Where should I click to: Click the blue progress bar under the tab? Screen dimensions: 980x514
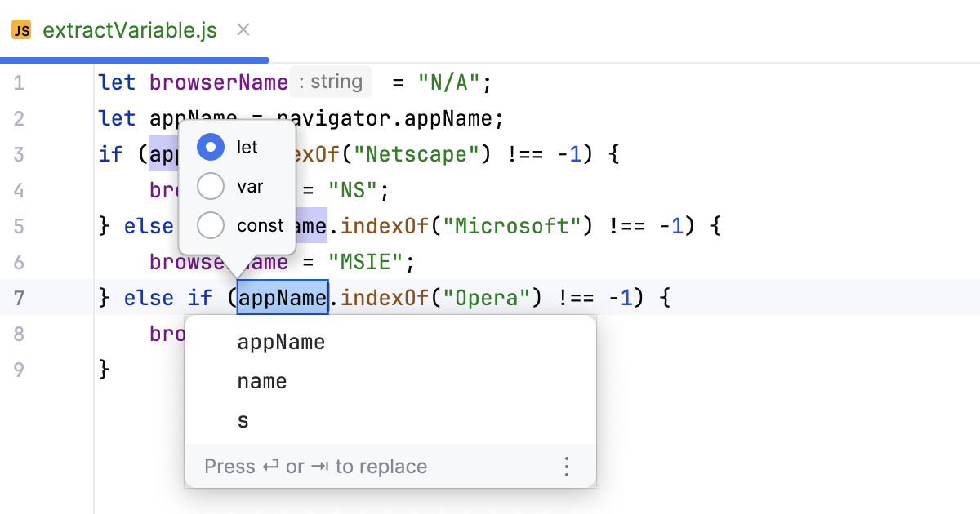[135, 60]
